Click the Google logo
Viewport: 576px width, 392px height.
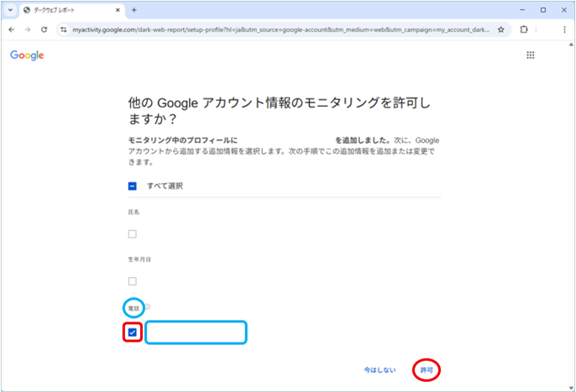[27, 55]
